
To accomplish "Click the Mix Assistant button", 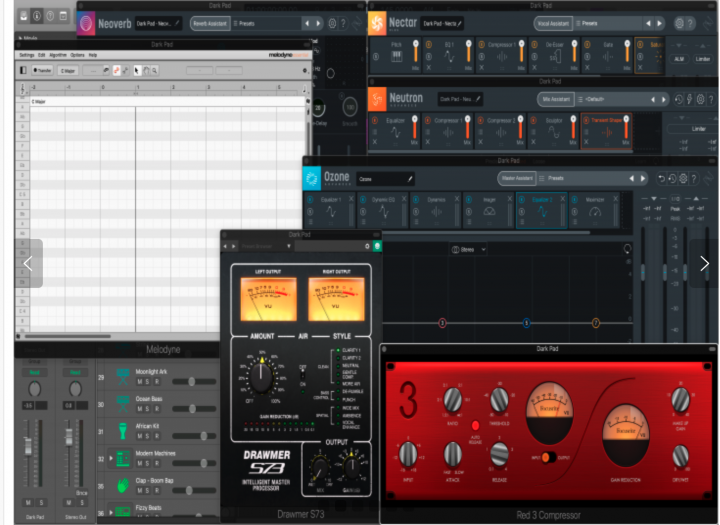I will 556,99.
